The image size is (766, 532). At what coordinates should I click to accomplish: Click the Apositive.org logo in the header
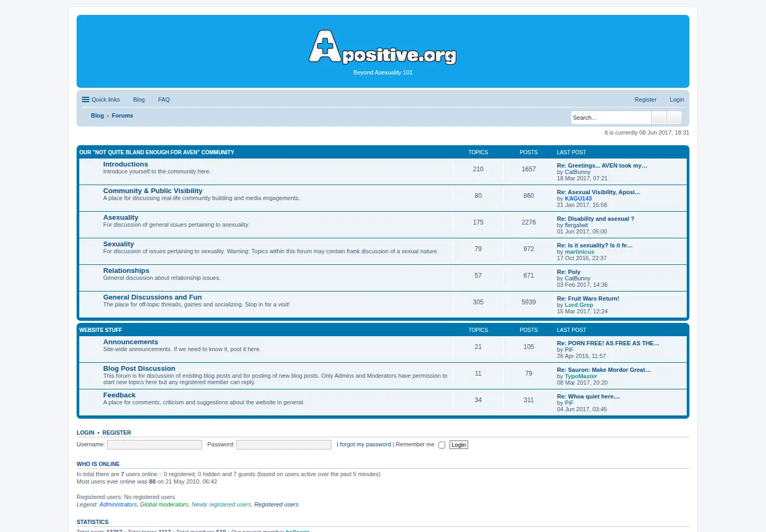pos(382,47)
